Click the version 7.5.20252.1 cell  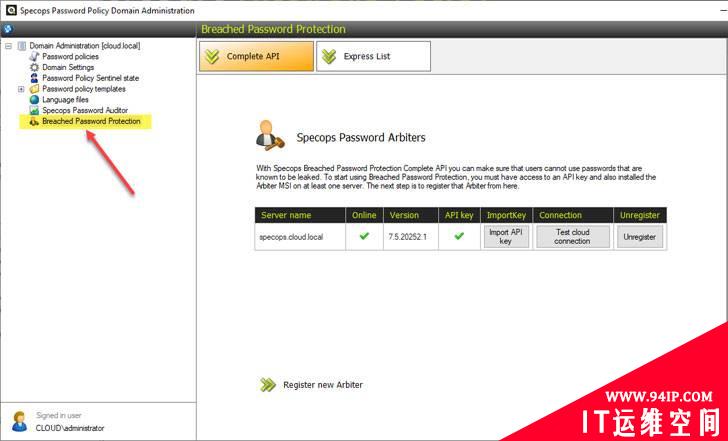(410, 237)
